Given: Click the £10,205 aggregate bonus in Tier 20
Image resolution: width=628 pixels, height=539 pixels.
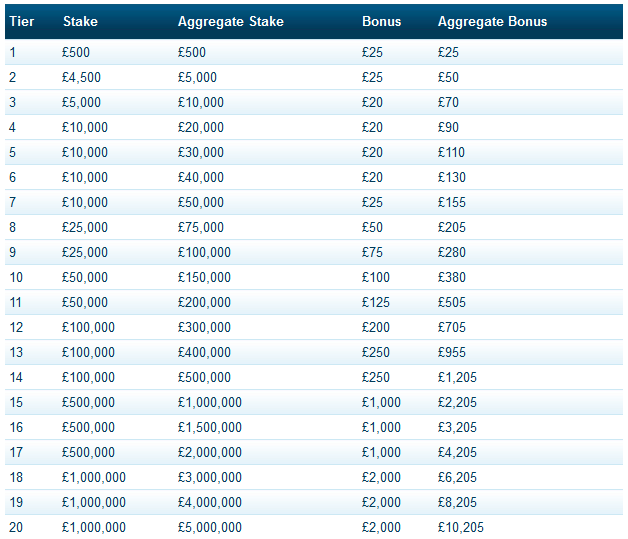Looking at the screenshot, I should click(x=461, y=527).
